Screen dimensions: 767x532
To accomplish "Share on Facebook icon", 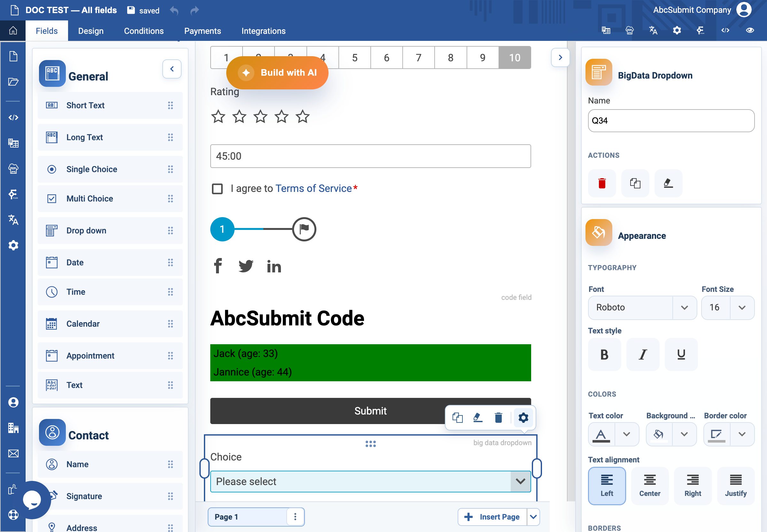I will (x=218, y=266).
